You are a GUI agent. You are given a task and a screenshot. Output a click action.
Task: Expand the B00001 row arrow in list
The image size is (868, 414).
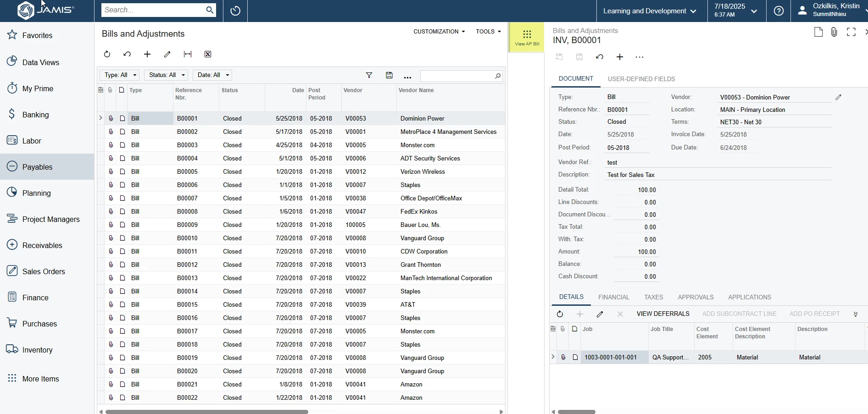[x=100, y=118]
